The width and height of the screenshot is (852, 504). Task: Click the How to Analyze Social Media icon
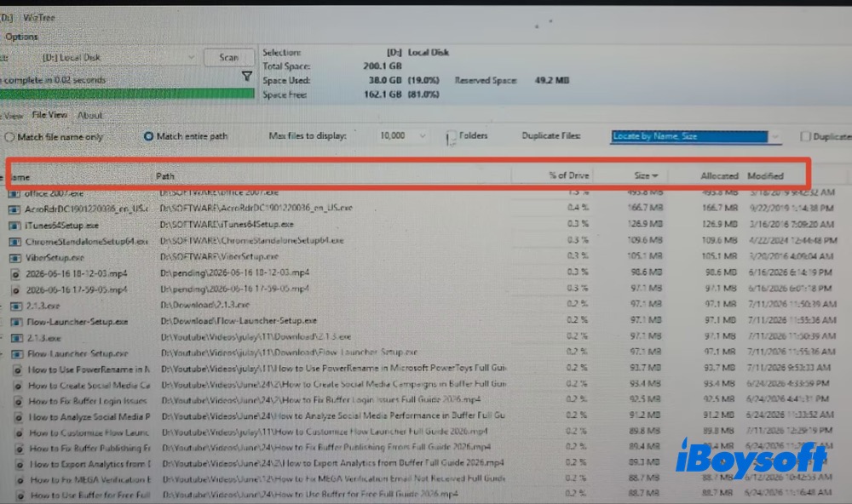click(x=19, y=418)
